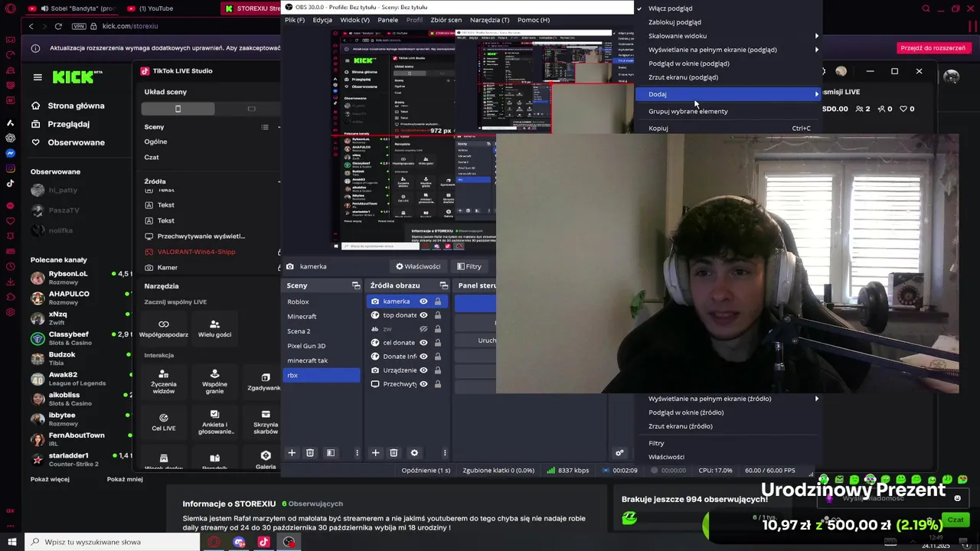Image resolution: width=980 pixels, height=551 pixels.
Task: Select portrait phone layout in TikTok LIVE Studio
Action: click(x=178, y=109)
